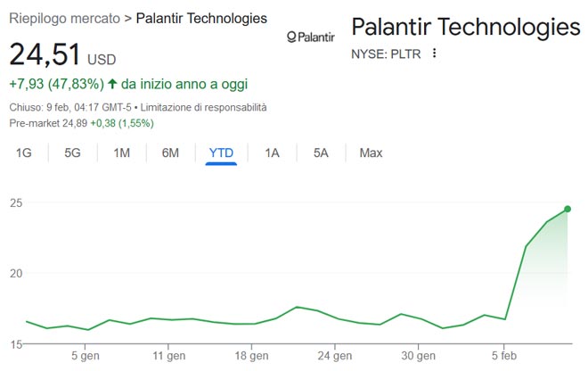Show the 1M chart range

(122, 153)
